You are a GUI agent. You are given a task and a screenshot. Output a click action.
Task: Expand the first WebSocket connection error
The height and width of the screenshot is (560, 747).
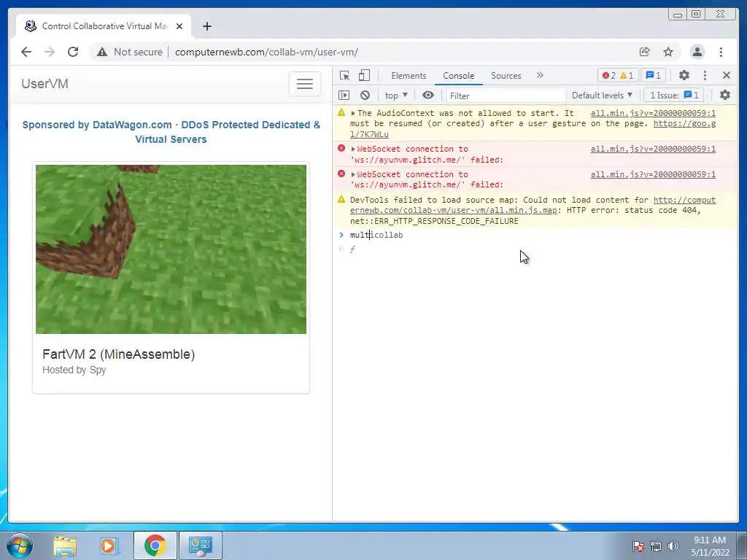pos(353,149)
